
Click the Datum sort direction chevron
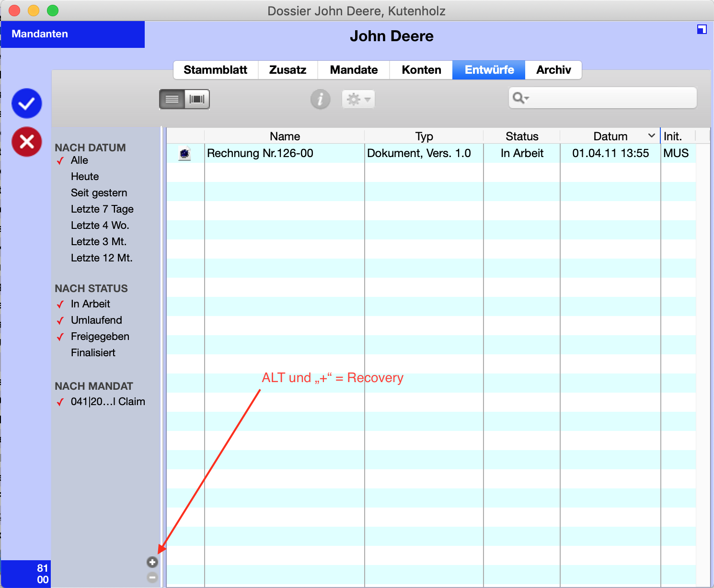[x=652, y=136]
